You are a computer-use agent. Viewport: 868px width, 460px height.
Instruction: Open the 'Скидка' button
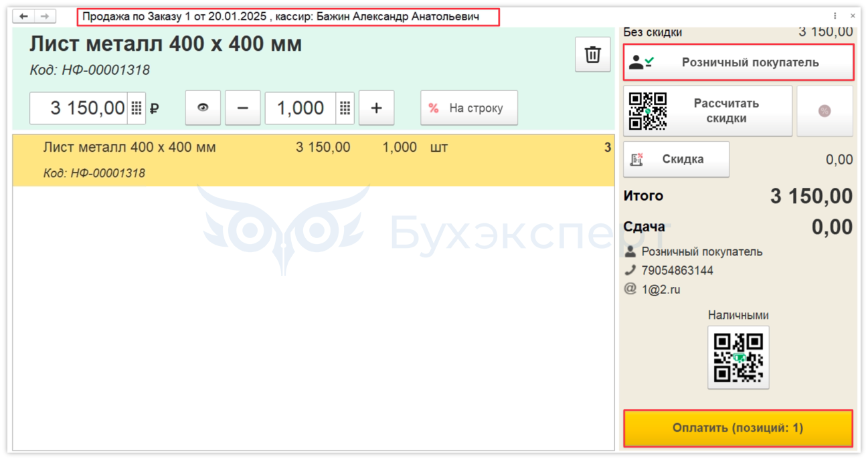pyautogui.click(x=677, y=159)
